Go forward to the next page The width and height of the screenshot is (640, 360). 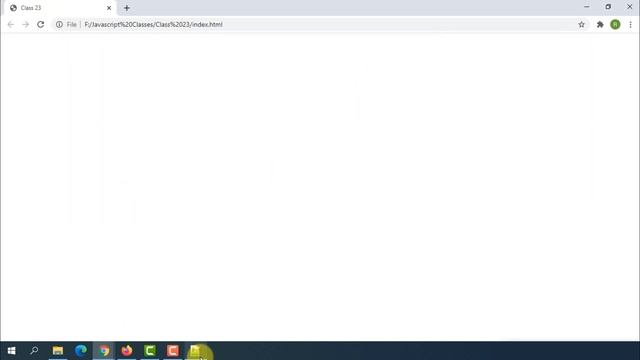tap(25, 24)
